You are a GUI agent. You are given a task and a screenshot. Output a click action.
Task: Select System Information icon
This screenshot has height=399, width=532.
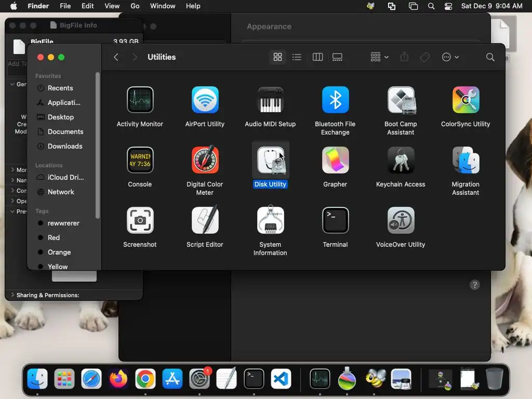[270, 220]
